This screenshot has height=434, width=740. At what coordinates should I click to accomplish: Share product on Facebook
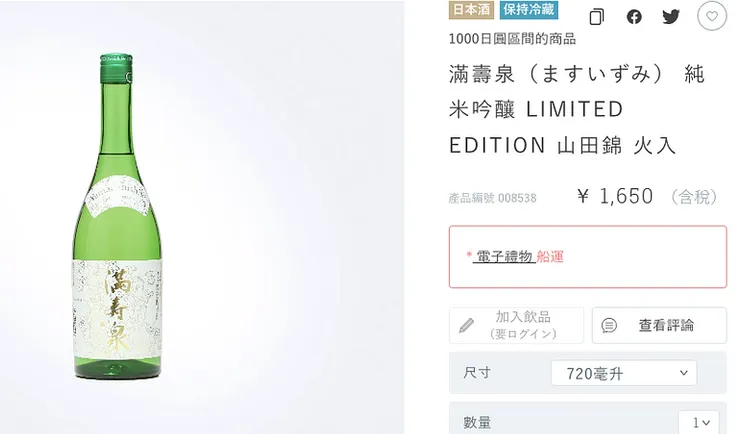pyautogui.click(x=634, y=17)
